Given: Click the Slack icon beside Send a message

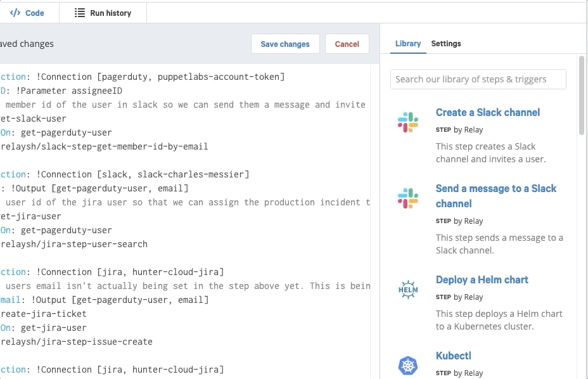Looking at the screenshot, I should click(x=408, y=198).
